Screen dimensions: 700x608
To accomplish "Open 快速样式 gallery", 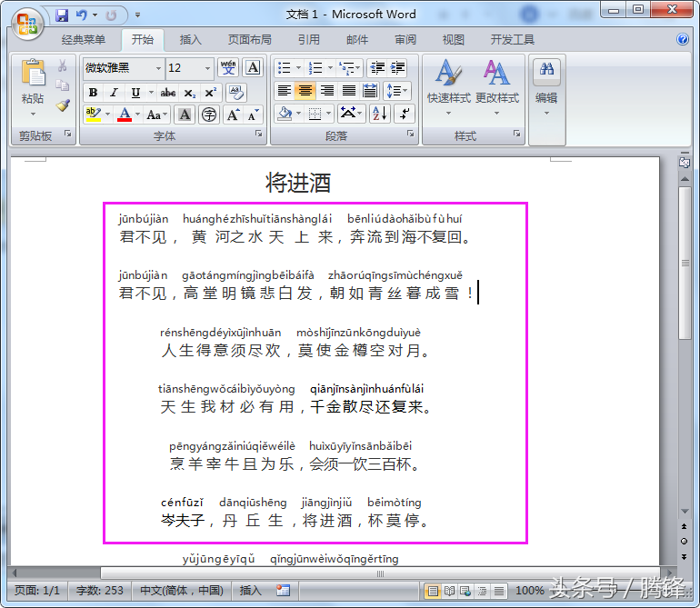I will pyautogui.click(x=449, y=87).
